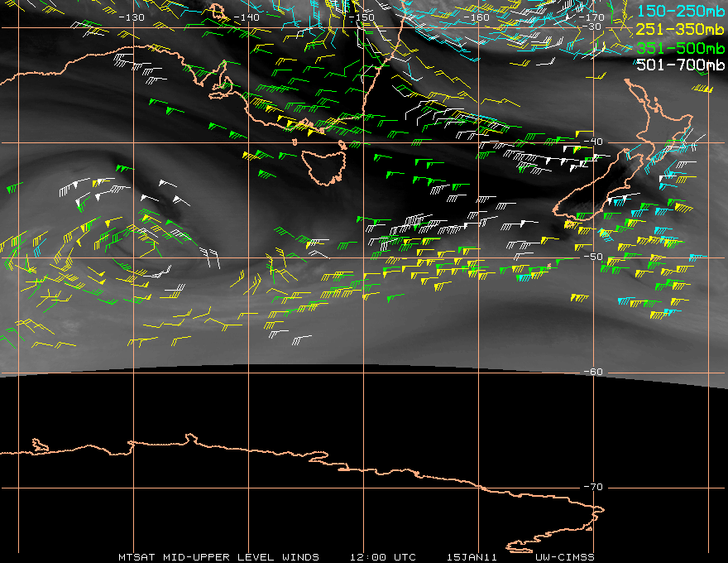Click the 150-250mb cyan legend label

680,11
